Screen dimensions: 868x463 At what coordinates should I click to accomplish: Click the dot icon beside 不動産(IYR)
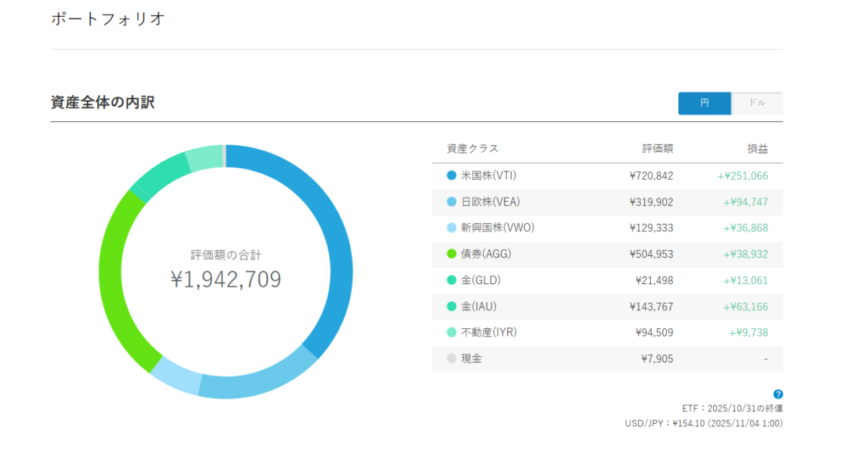click(x=451, y=332)
